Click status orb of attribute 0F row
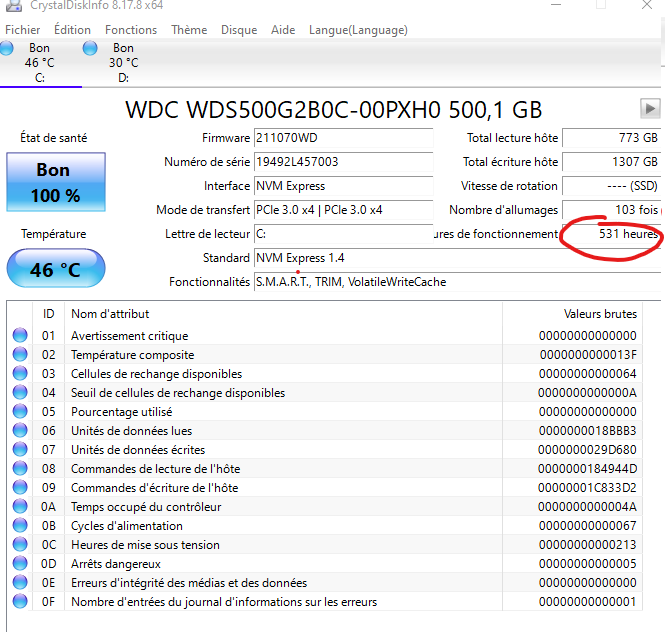Image resolution: width=666 pixels, height=632 pixels. (x=20, y=601)
